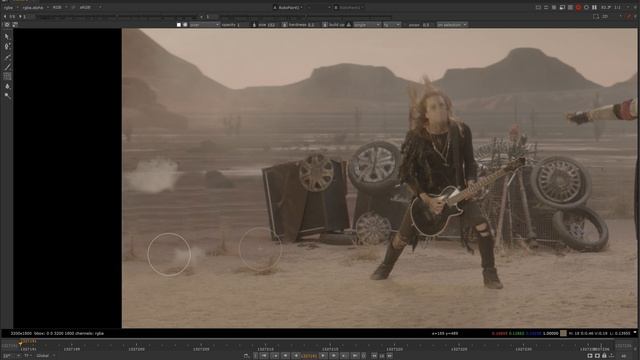Screen dimensions: 640x360
Task: Open the rgba.alpha channel dropdown
Action: 35,7
